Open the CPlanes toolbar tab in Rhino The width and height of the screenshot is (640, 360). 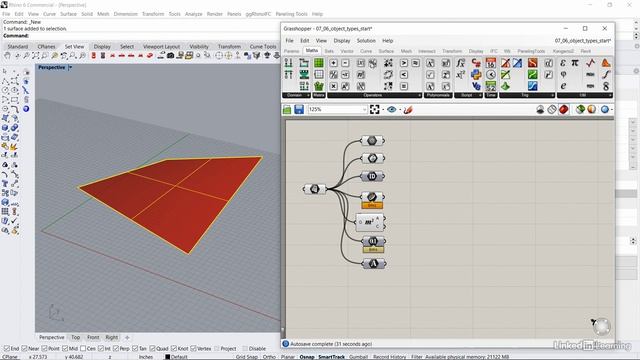46,47
